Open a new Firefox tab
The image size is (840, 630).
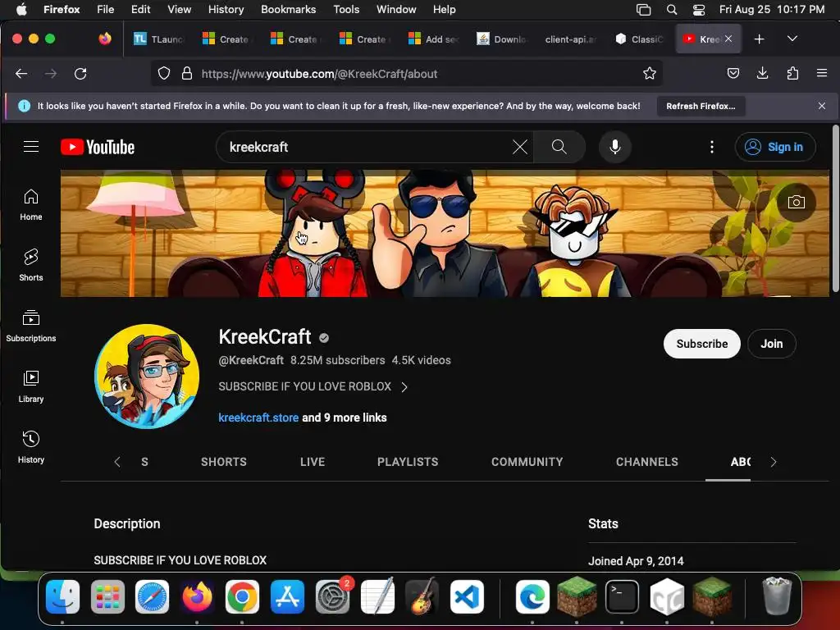[759, 39]
